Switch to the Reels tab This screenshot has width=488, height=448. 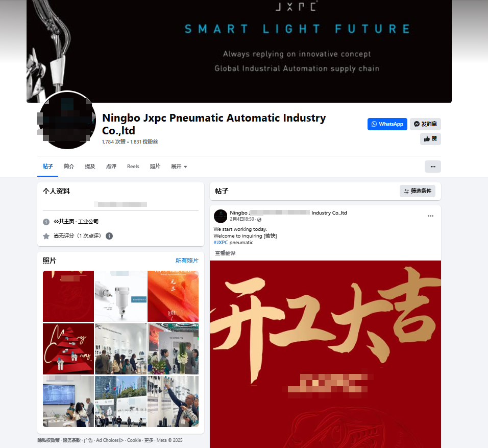click(133, 167)
